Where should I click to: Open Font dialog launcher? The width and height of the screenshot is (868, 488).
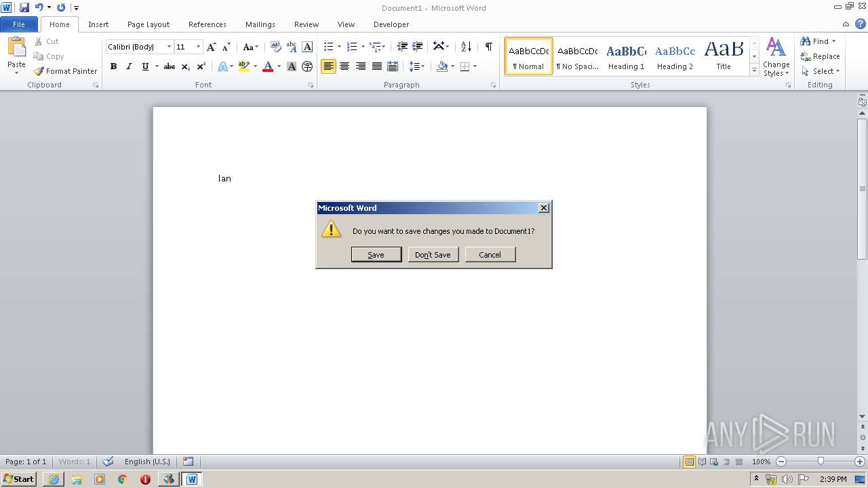pyautogui.click(x=311, y=85)
